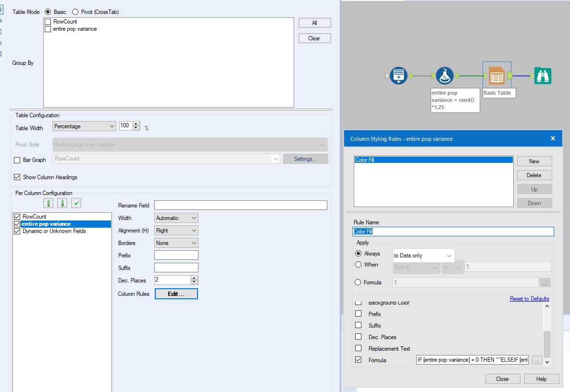Select the Basic Table tool icon
This screenshot has height=392, width=570.
(x=497, y=75)
